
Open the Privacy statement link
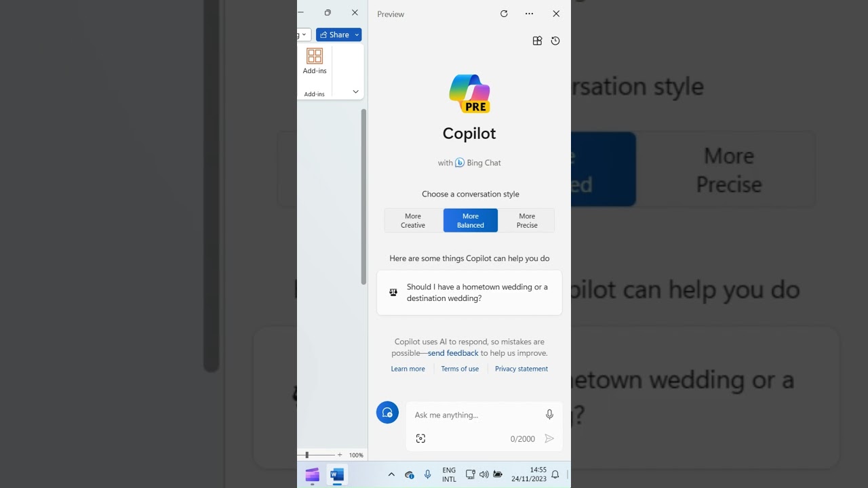pos(521,369)
